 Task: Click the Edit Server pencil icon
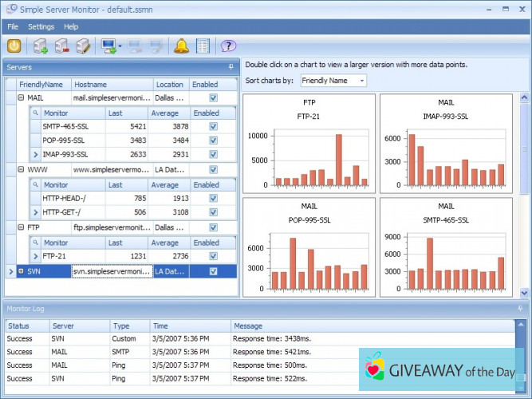(82, 46)
